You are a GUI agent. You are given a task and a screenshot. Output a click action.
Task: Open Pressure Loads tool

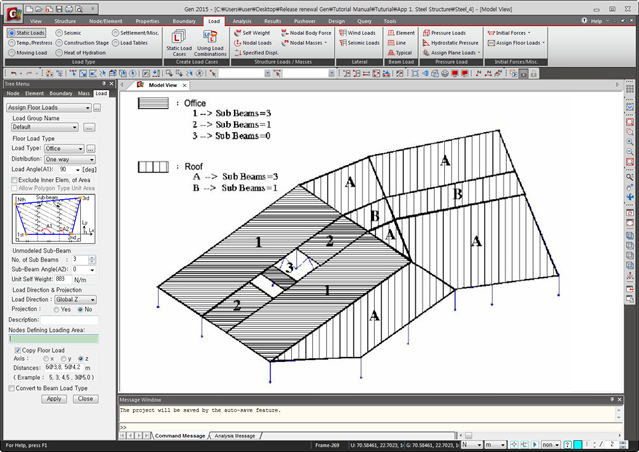point(444,33)
